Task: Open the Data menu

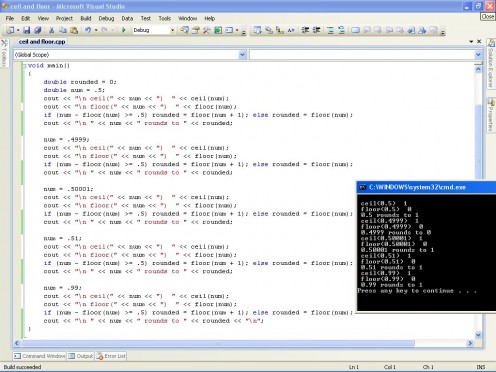Action: (x=127, y=18)
